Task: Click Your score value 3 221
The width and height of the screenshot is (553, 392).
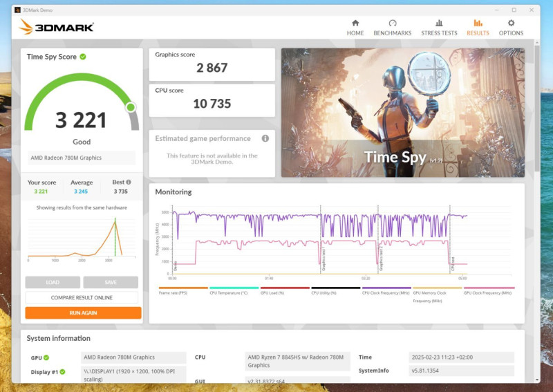Action: 41,192
